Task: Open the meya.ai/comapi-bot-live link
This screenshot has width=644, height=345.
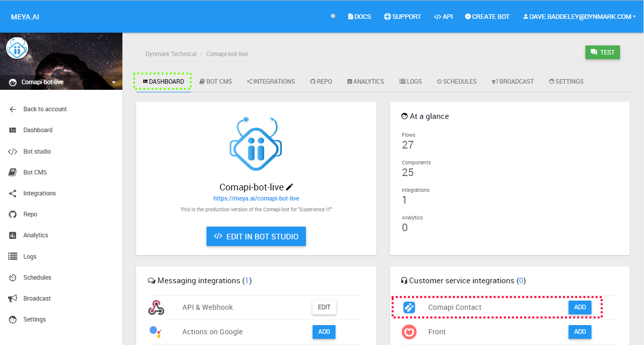Action: point(256,199)
